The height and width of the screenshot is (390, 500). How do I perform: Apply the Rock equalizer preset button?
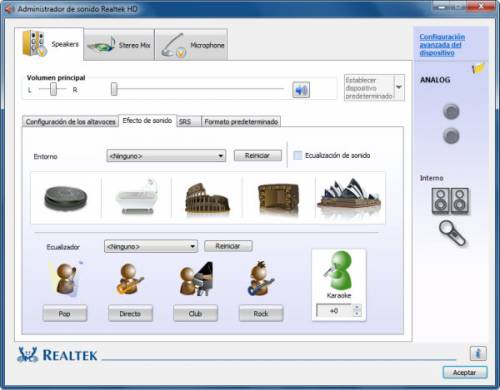click(x=261, y=314)
